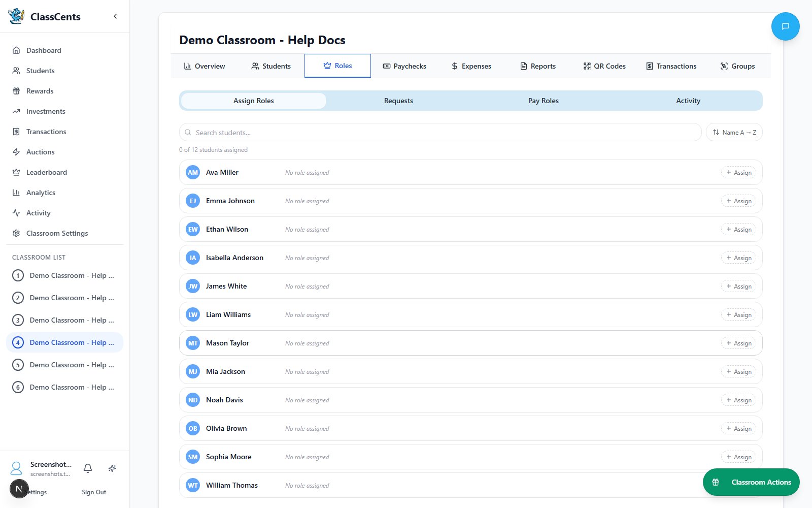Screen dimensions: 812x508
Task: Open the Leaderboard page
Action: [x=64, y=172]
